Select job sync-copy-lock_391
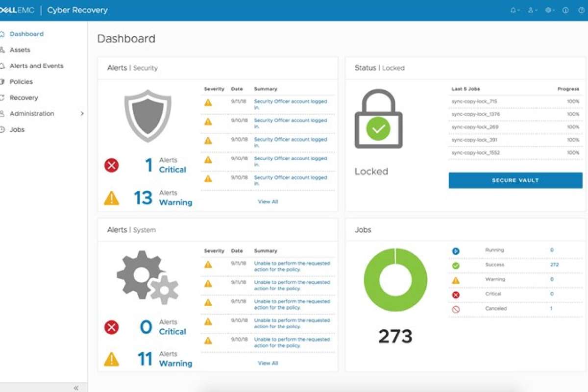This screenshot has width=588, height=392. pyautogui.click(x=474, y=140)
